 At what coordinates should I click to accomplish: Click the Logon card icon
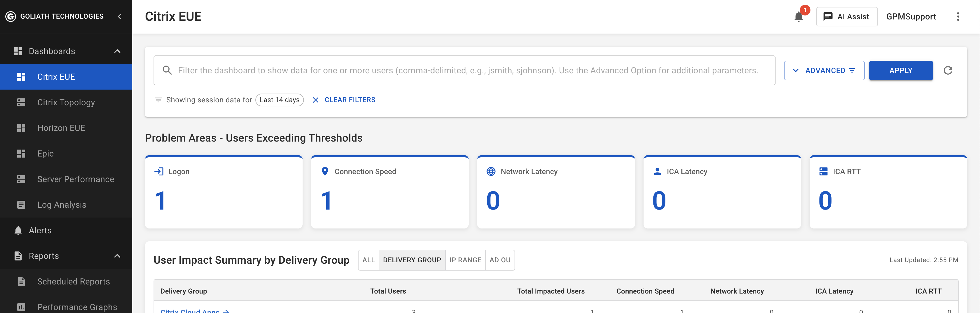(x=159, y=171)
